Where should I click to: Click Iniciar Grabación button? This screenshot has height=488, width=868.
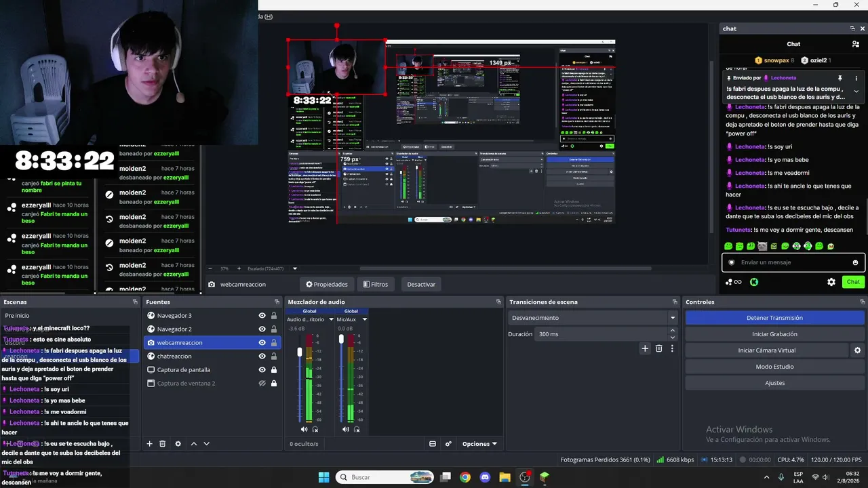pyautogui.click(x=774, y=334)
